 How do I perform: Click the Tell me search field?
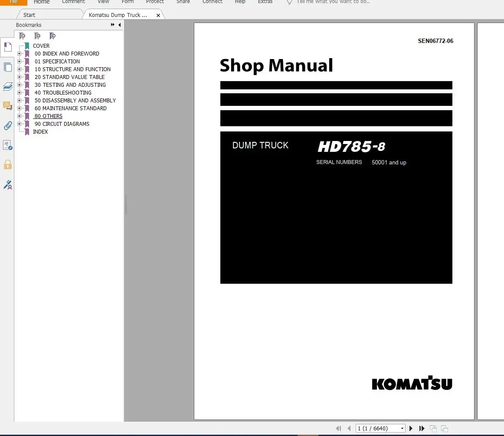pyautogui.click(x=333, y=2)
